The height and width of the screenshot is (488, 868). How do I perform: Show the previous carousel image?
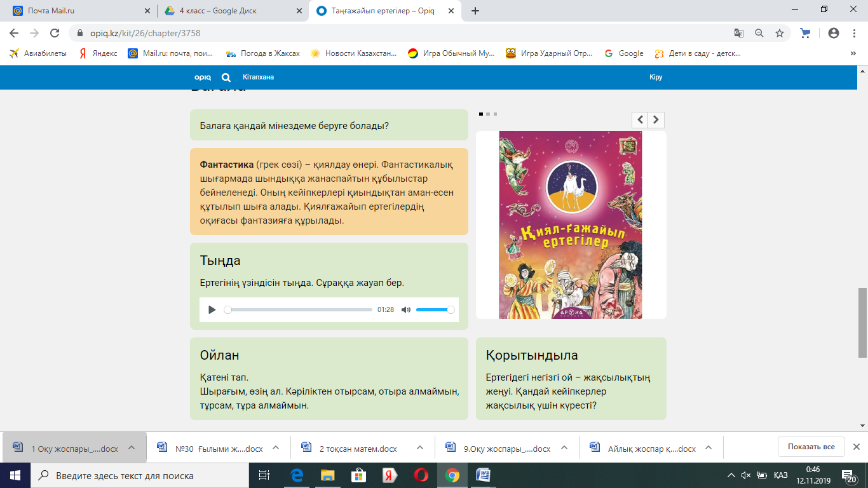click(640, 119)
